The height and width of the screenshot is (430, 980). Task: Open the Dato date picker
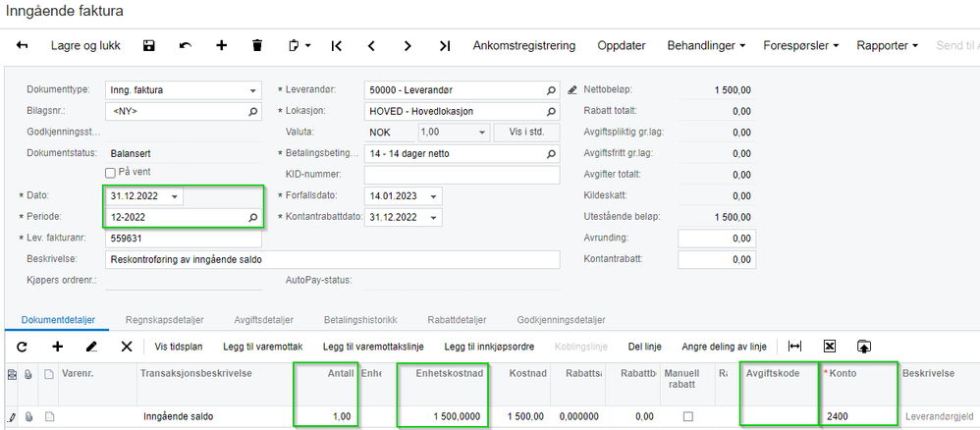click(x=175, y=196)
